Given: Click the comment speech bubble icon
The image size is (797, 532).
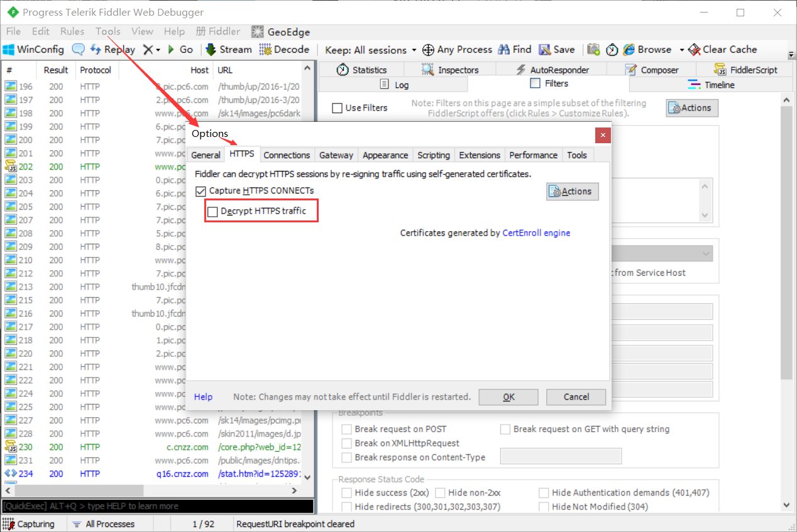Looking at the screenshot, I should point(79,50).
